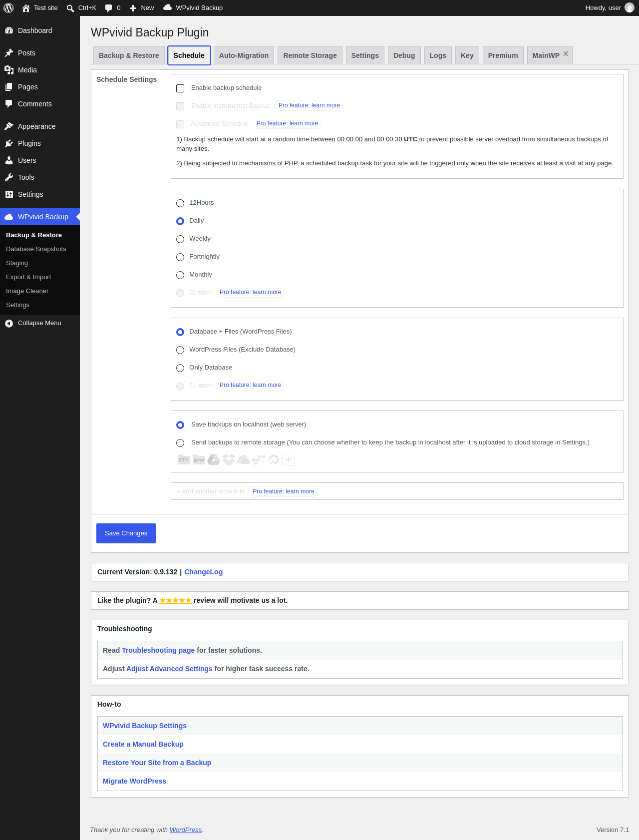
Task: Open the ChangeLog link
Action: coord(203,572)
